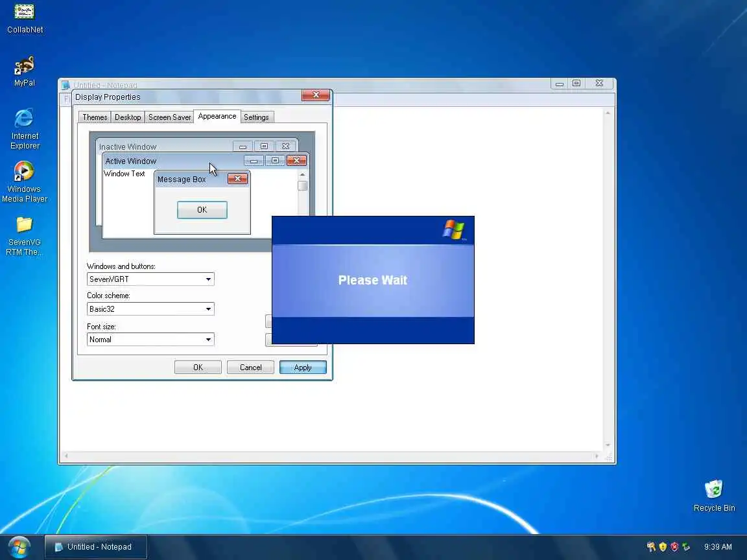Switch to the Themes tab
747x560 pixels.
pyautogui.click(x=94, y=117)
